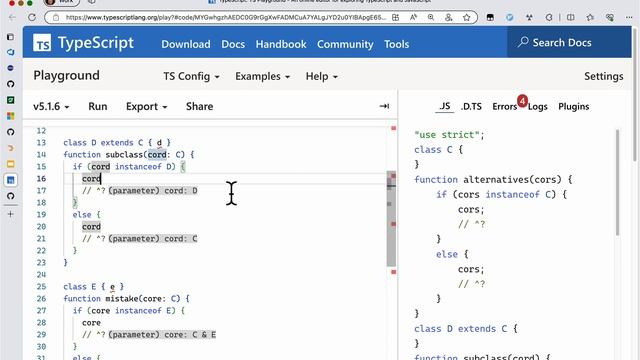This screenshot has width=640, height=360.
Task: Click 'cord' on line 20
Action: click(91, 227)
